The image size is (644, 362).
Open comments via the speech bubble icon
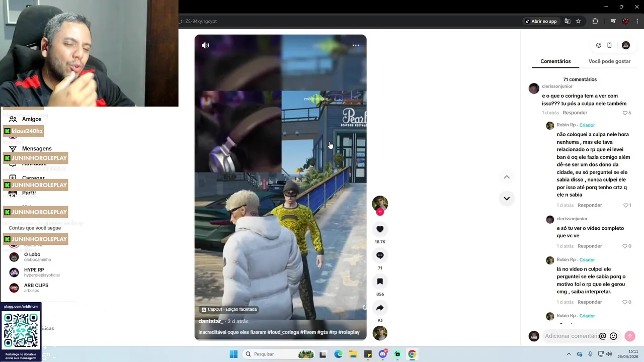[380, 255]
